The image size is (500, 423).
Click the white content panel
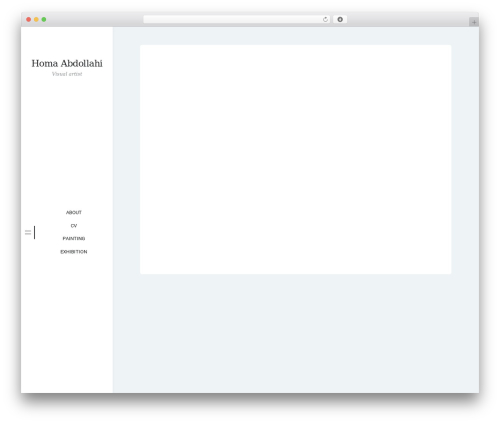[x=296, y=160]
